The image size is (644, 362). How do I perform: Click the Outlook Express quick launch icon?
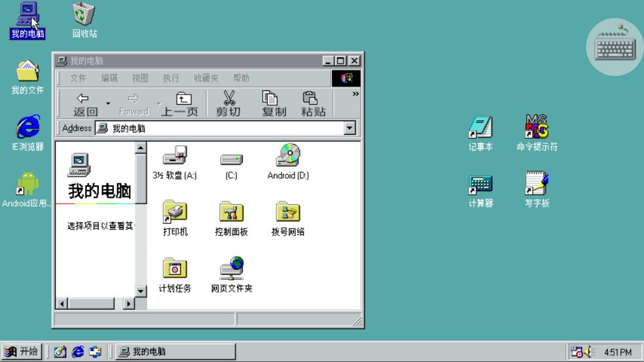click(x=96, y=352)
